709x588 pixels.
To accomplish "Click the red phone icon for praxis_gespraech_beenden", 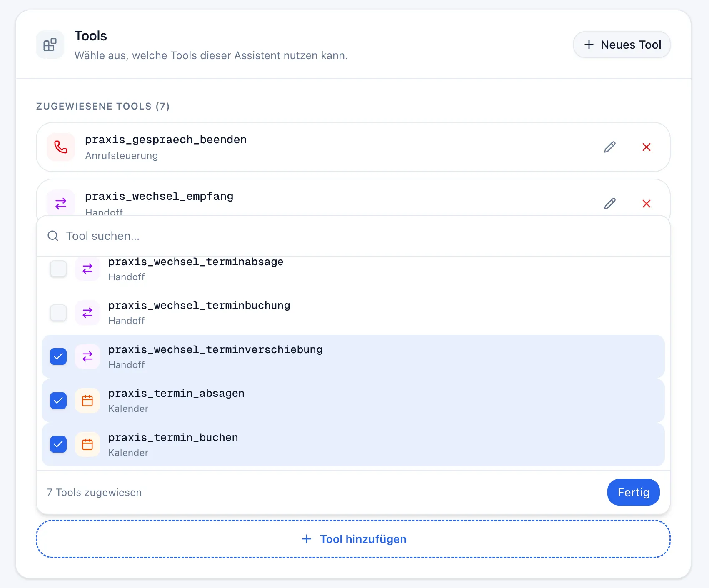I will 61,147.
